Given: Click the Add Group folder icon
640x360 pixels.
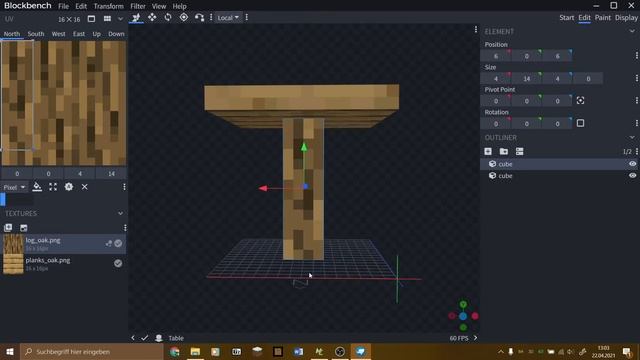Looking at the screenshot, I should pos(504,151).
